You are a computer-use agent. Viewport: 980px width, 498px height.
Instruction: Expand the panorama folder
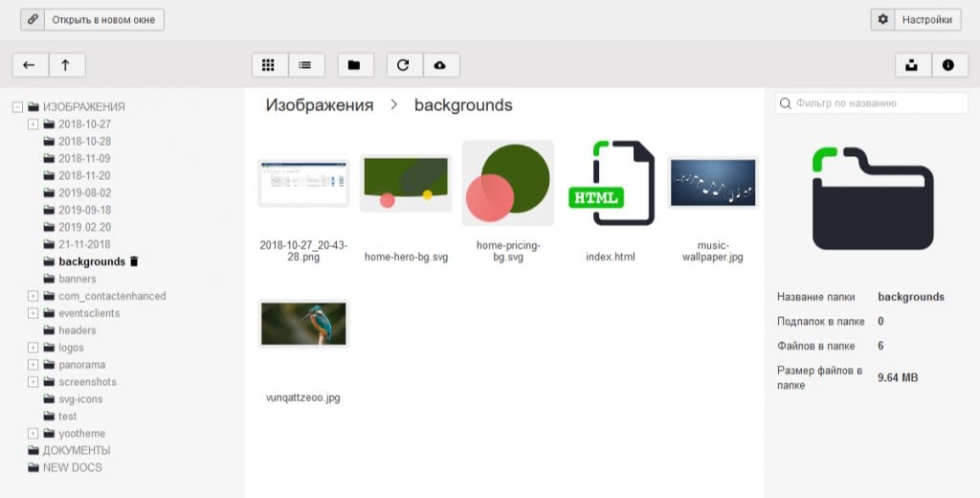[x=33, y=365]
